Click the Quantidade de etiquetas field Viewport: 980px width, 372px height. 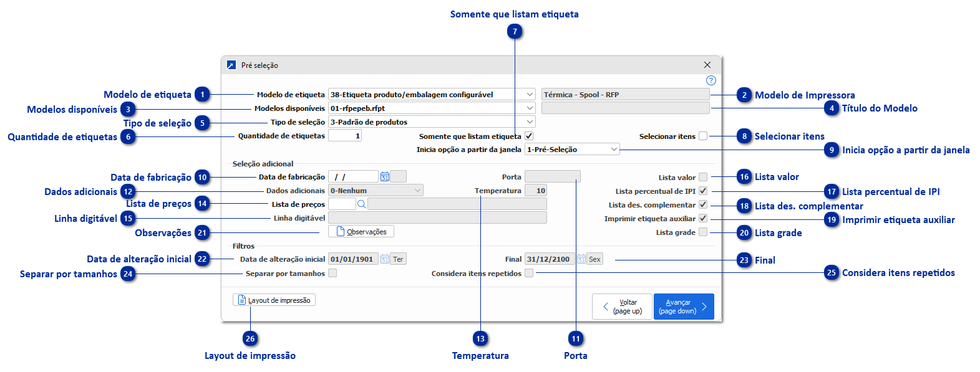click(344, 136)
